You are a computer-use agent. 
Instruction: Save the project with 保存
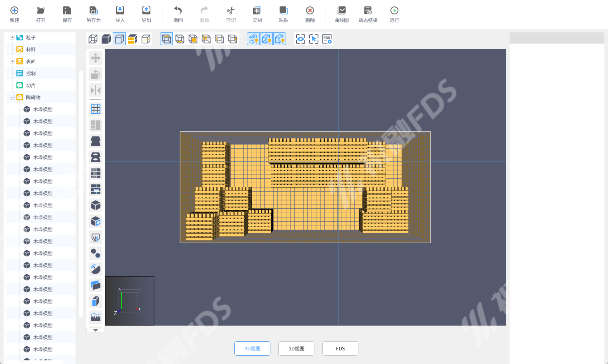click(67, 10)
